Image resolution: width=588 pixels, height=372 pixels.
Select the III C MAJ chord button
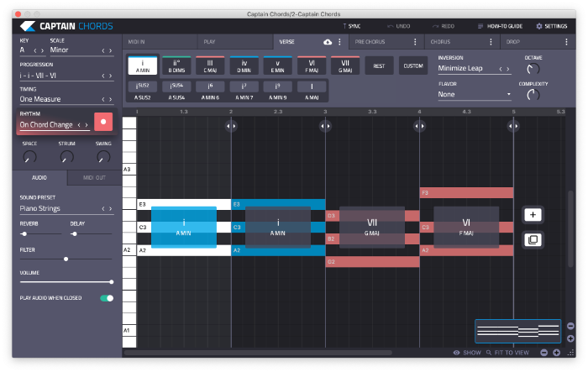point(210,66)
